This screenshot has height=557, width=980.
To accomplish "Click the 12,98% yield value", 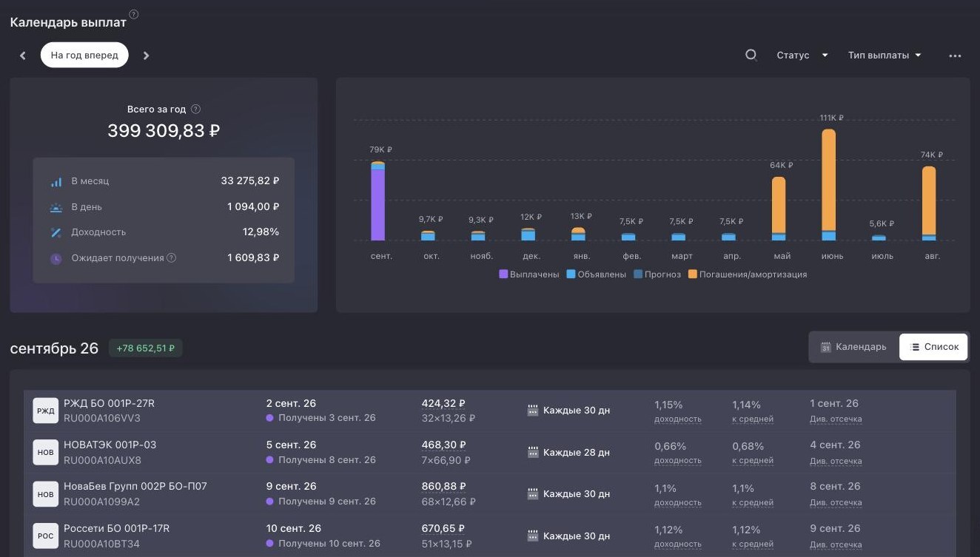I will 261,232.
